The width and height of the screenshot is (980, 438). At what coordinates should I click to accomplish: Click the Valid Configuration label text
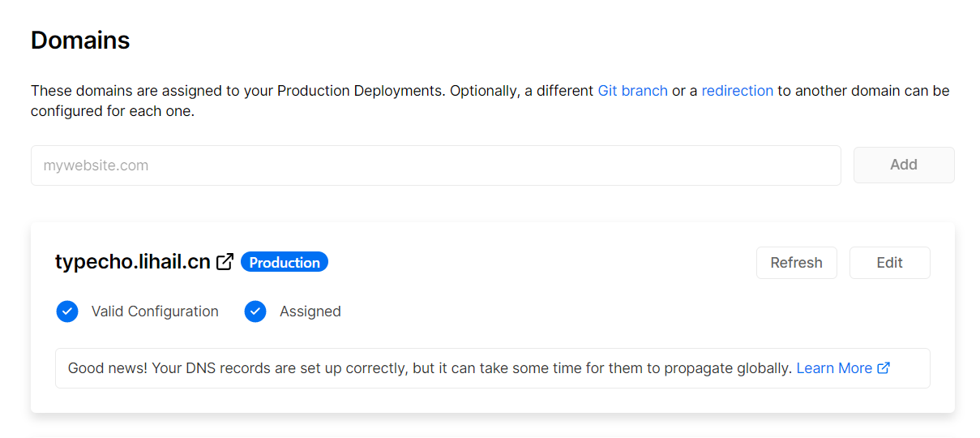155,311
